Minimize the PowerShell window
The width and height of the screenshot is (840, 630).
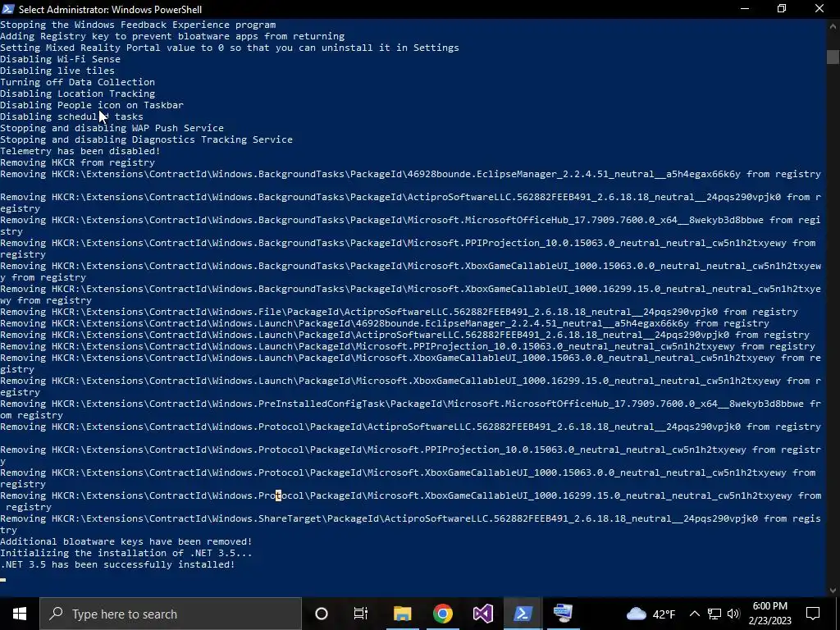[745, 9]
